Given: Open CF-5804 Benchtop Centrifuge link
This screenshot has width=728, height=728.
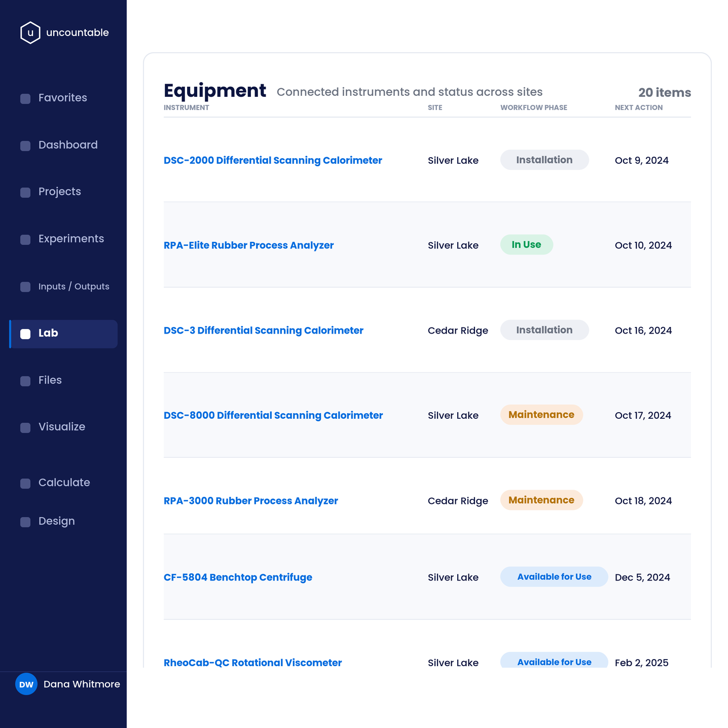Looking at the screenshot, I should [x=238, y=577].
